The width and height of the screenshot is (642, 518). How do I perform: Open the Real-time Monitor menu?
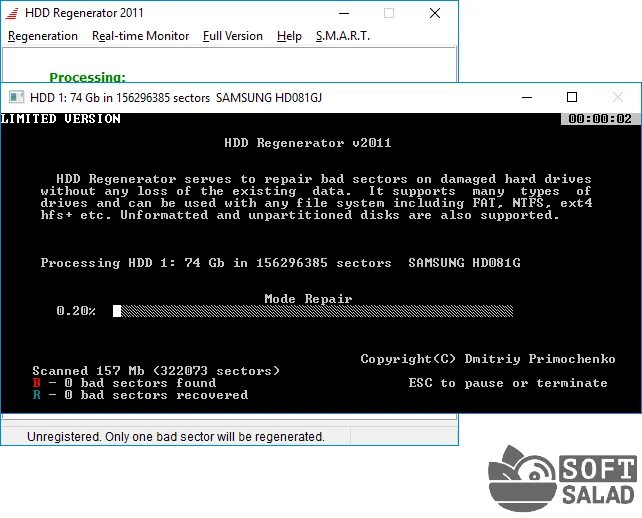pyautogui.click(x=140, y=36)
